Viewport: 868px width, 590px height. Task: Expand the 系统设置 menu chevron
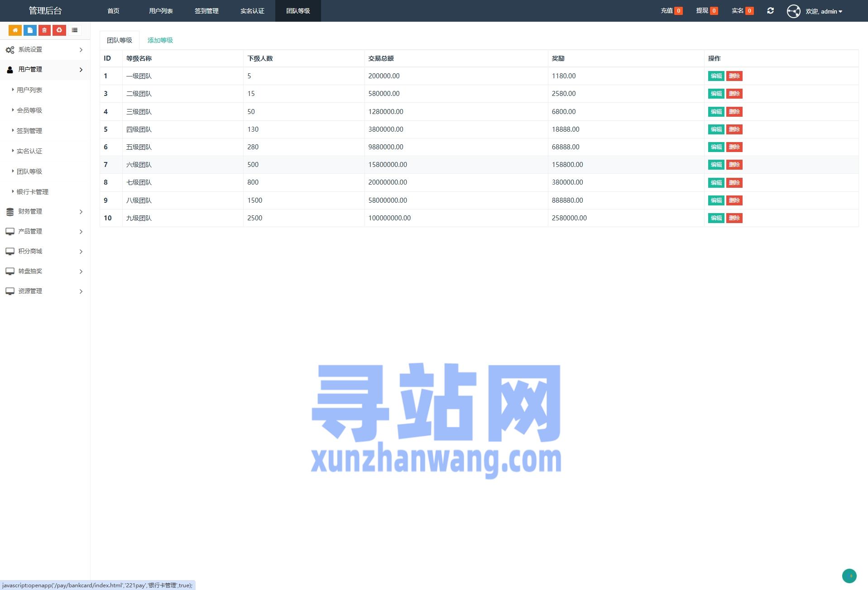pyautogui.click(x=81, y=50)
